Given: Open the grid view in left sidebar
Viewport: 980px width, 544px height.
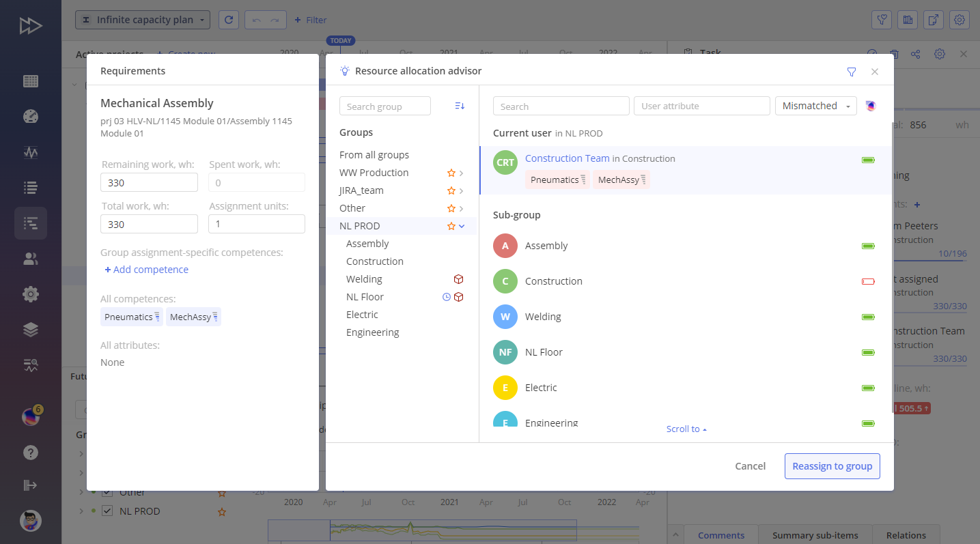Looking at the screenshot, I should coord(31,81).
